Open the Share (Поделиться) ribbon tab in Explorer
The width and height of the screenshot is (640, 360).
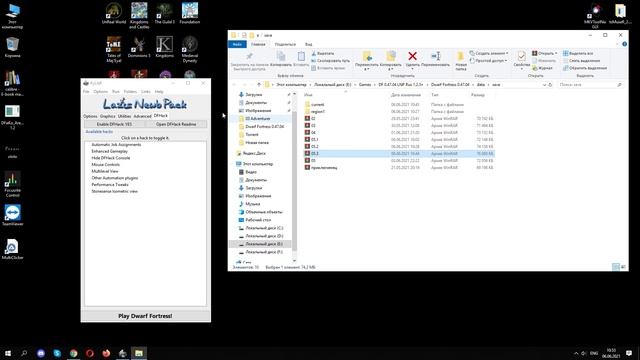click(x=285, y=44)
